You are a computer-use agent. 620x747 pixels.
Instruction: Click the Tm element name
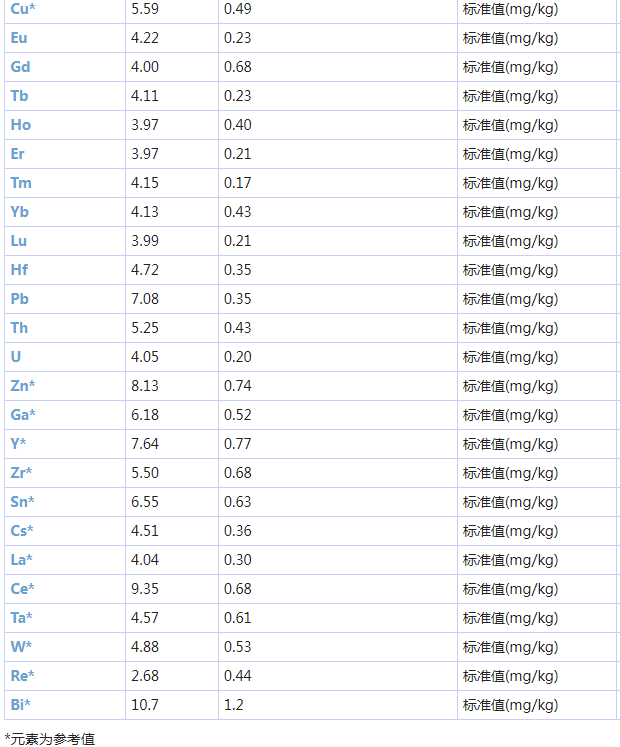(21, 183)
